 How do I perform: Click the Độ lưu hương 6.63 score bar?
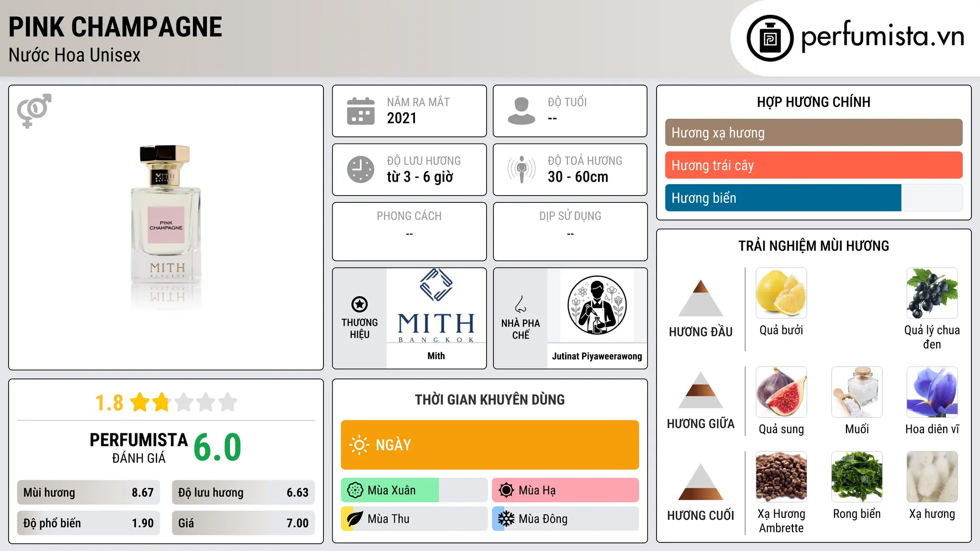(x=244, y=493)
